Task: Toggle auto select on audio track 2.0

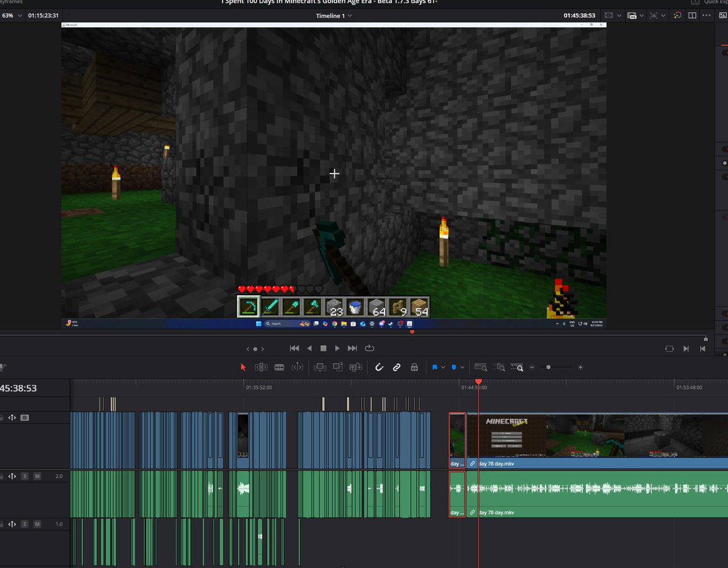Action: [12, 476]
